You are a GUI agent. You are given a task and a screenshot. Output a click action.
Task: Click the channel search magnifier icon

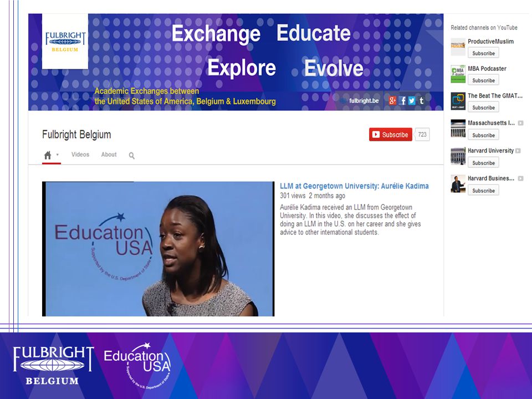point(132,155)
